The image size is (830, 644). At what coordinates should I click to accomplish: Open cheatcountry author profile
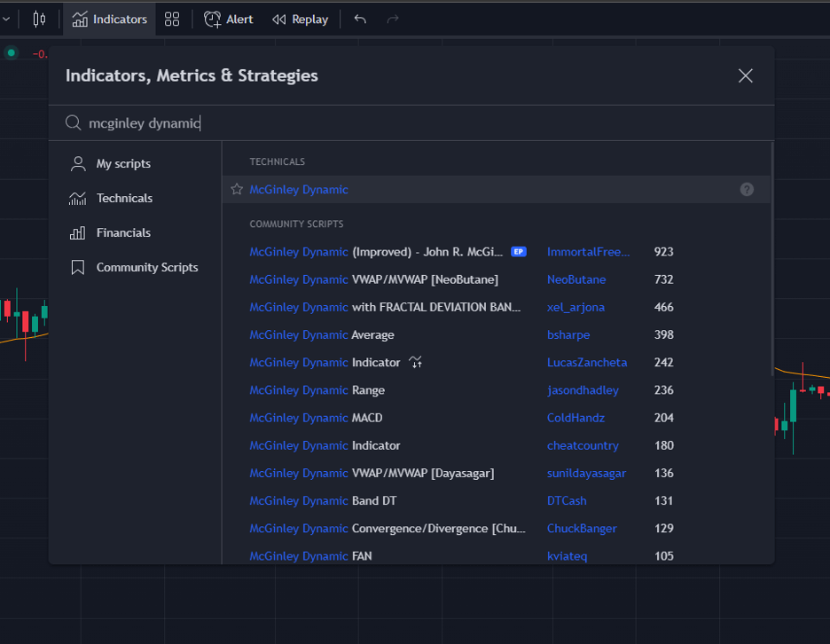[x=583, y=445]
